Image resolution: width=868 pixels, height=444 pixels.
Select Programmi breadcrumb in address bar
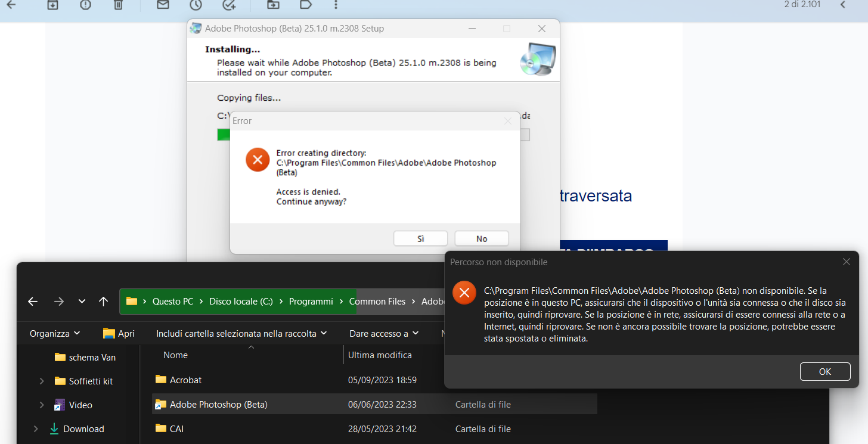[311, 302]
